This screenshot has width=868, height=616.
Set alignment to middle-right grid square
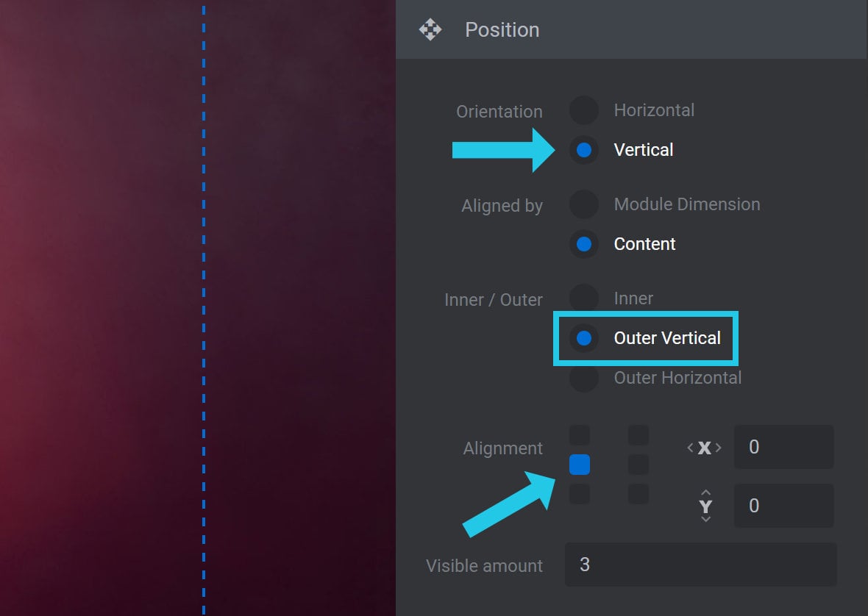click(x=638, y=465)
